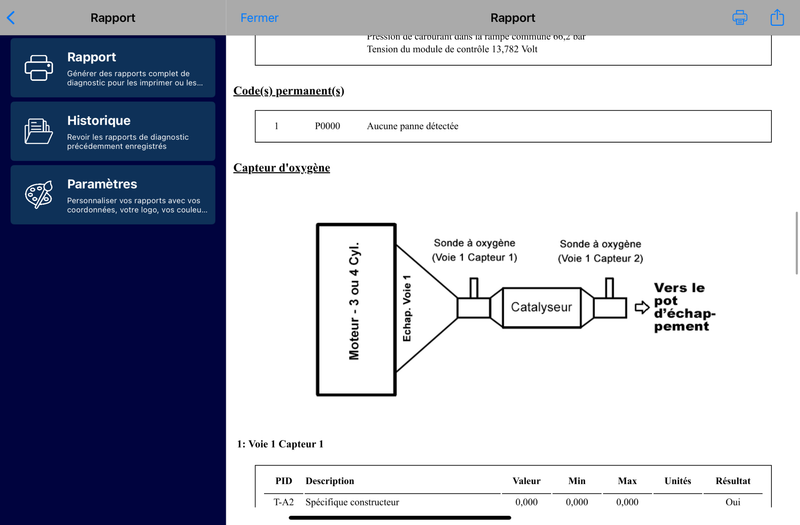This screenshot has height=525, width=800.
Task: Select the Rapport menu title text
Action: (91, 57)
